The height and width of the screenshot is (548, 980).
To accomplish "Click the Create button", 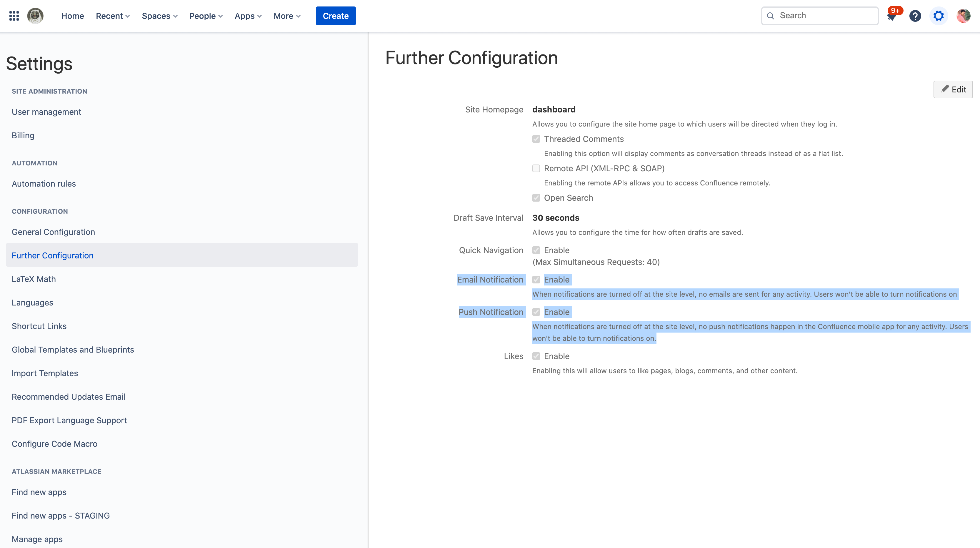I will [336, 16].
